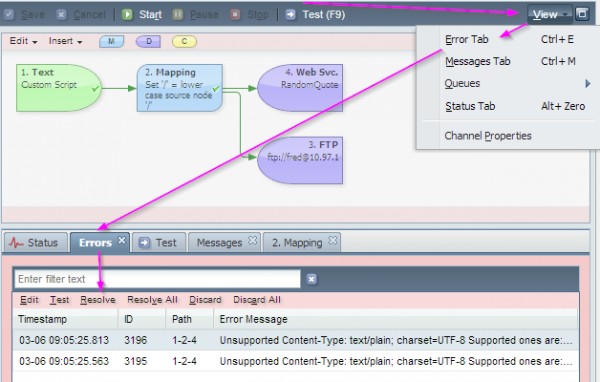Close the 2. Mapping tab
This screenshot has width=600, height=382.
[333, 240]
